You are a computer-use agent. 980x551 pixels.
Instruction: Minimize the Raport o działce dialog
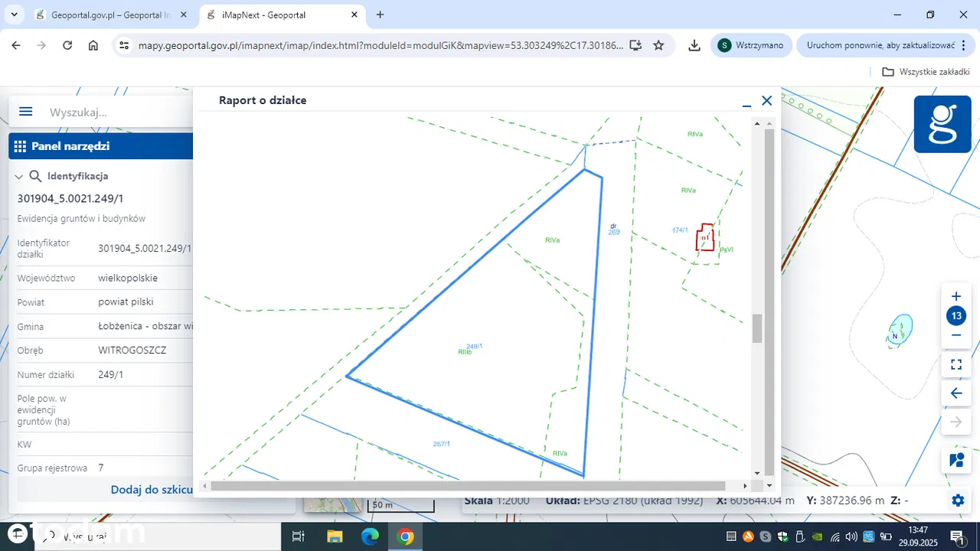click(x=746, y=101)
